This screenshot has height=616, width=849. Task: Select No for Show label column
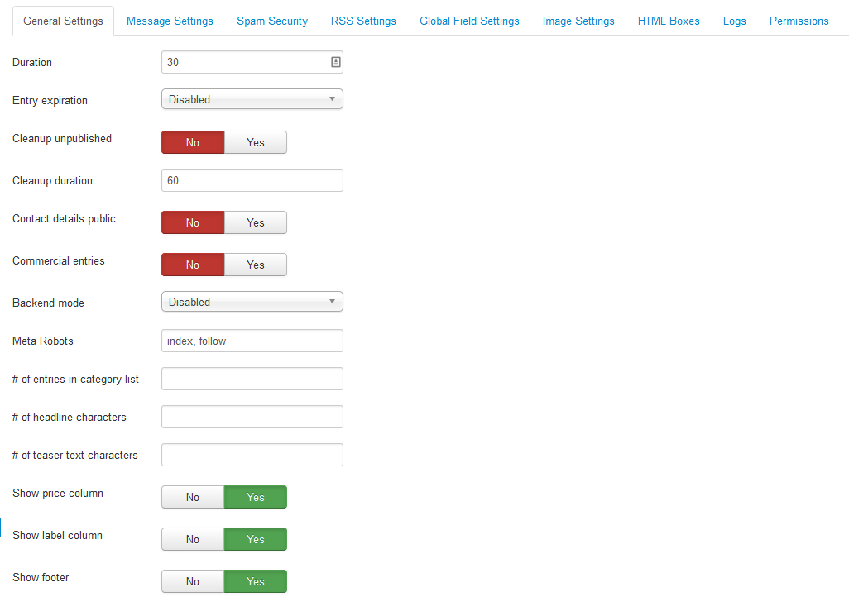point(193,539)
